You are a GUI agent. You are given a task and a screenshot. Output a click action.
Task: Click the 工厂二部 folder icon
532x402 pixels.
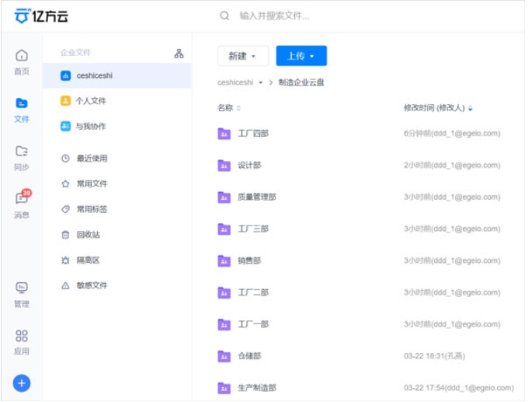coord(224,292)
